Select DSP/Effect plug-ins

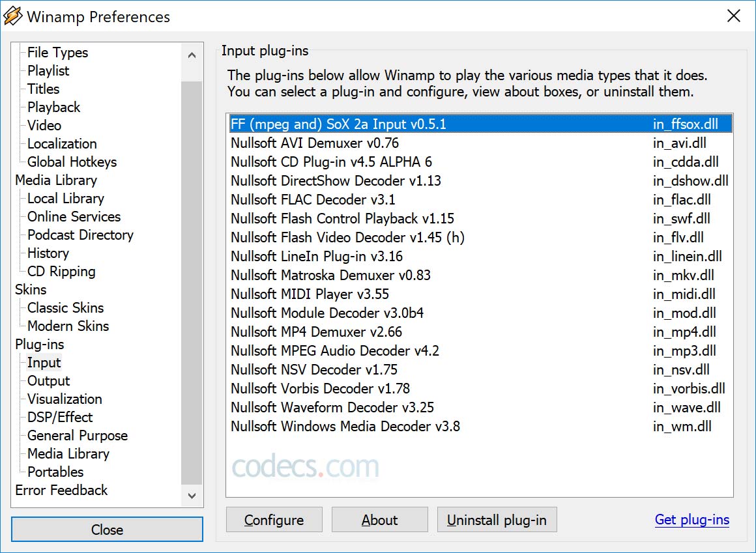coord(60,417)
